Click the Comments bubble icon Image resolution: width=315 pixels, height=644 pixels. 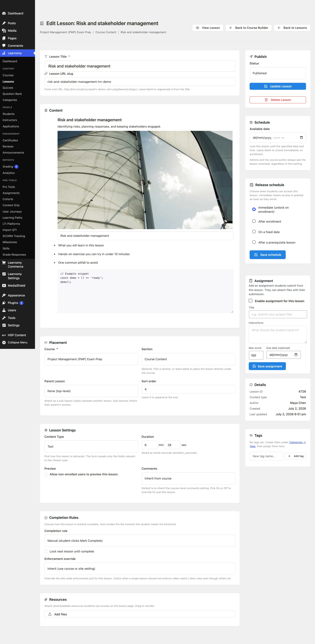pos(4,45)
